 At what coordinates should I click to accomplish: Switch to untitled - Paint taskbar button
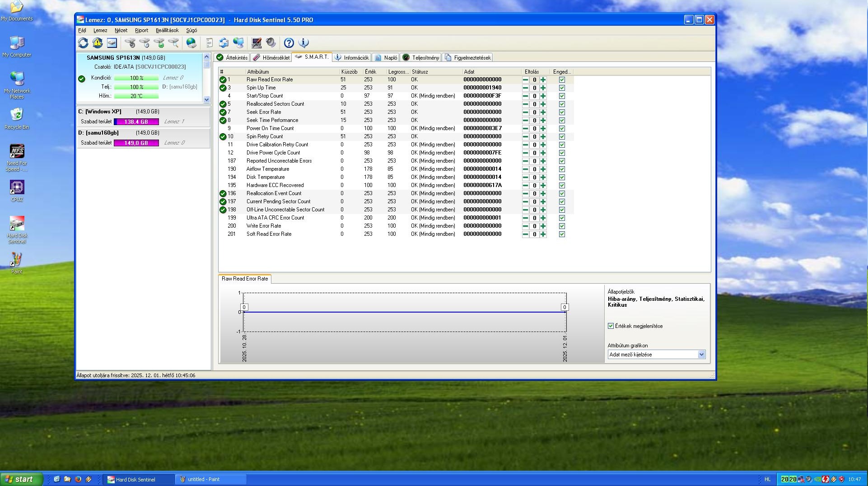(210, 479)
